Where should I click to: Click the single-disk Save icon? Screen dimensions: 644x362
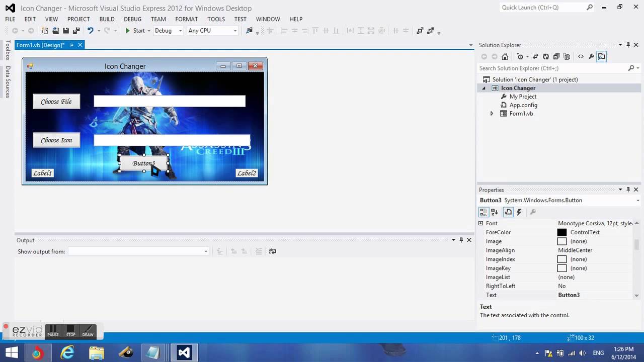66,31
